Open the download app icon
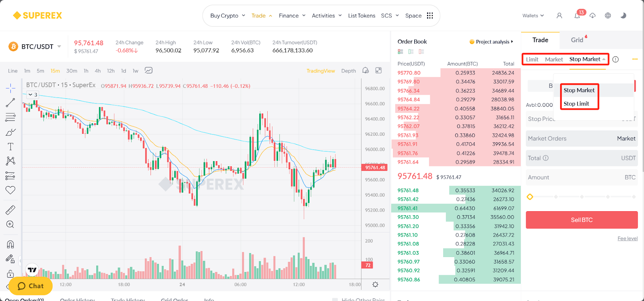644x301 pixels. 592,16
